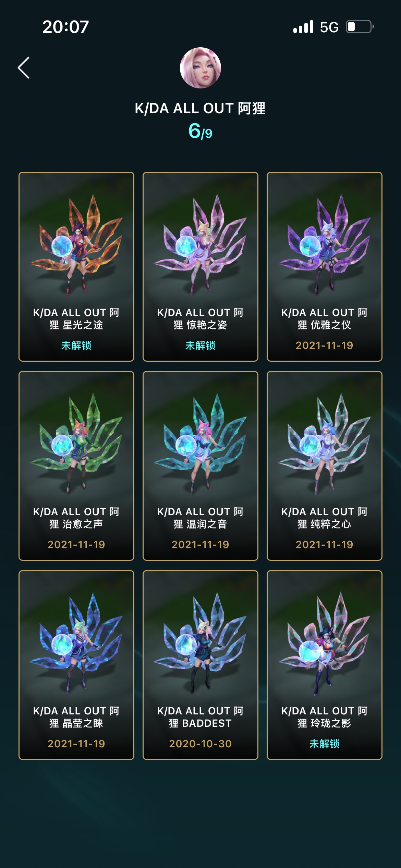Select the 星光之途 orange chroma card
401x868 pixels.
point(76,267)
